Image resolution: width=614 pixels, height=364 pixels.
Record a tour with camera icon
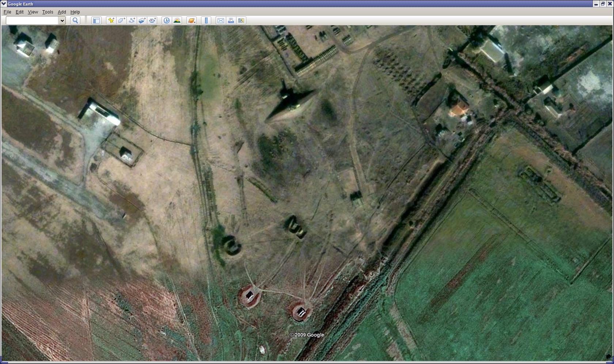pos(152,20)
